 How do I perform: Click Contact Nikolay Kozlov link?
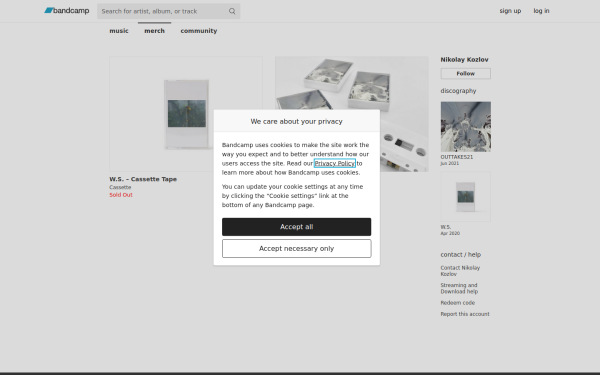[x=460, y=271]
